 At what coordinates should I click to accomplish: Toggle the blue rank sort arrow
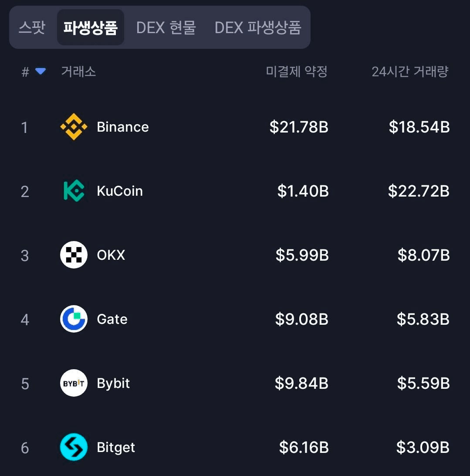pyautogui.click(x=41, y=71)
